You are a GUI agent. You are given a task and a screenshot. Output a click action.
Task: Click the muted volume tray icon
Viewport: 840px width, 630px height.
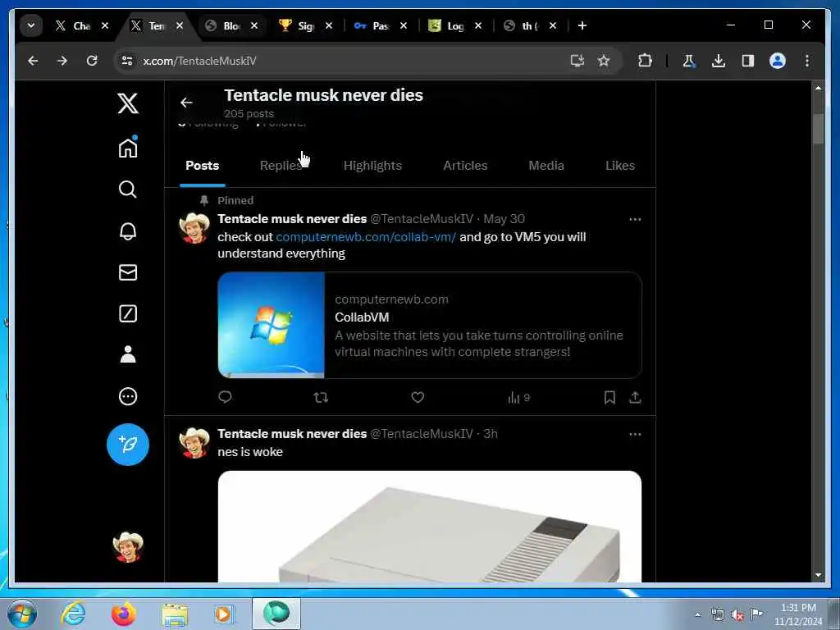point(737,614)
